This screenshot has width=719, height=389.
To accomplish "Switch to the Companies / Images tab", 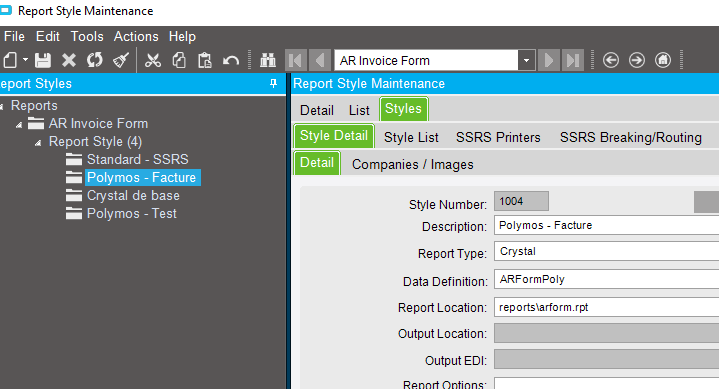I will [x=413, y=164].
